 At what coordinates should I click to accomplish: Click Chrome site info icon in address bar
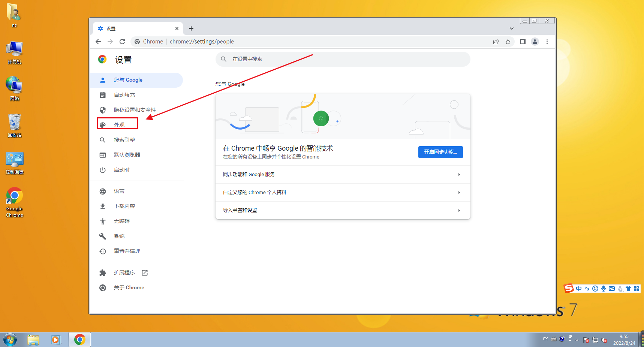pos(137,42)
